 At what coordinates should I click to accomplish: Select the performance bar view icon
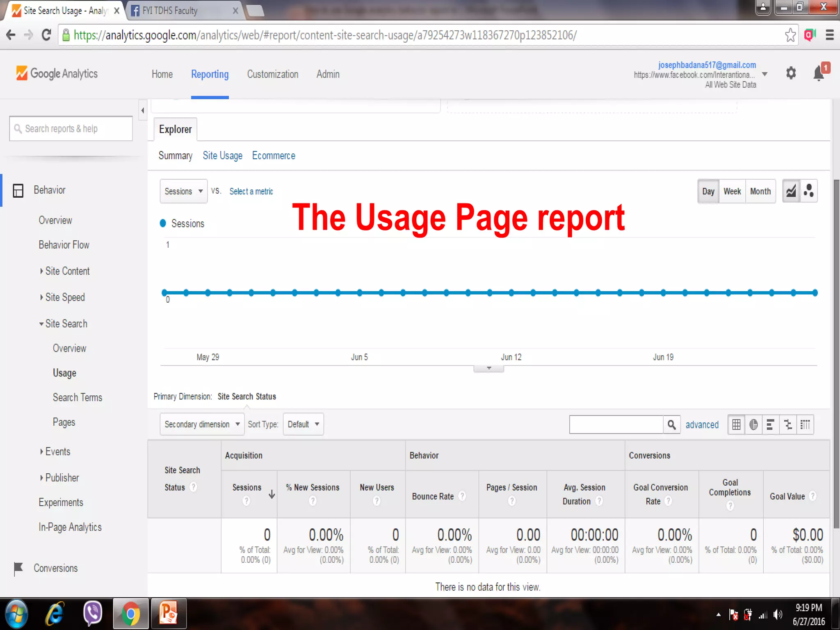[770, 425]
